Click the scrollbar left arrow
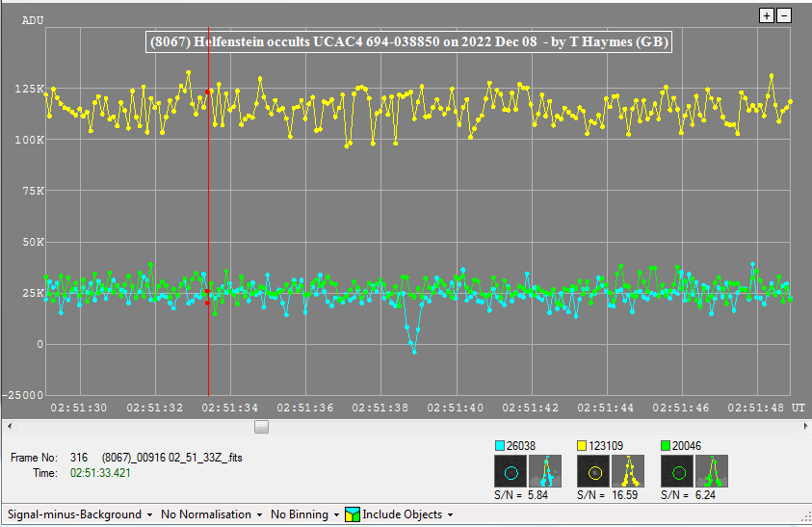The image size is (812, 527). [8, 426]
